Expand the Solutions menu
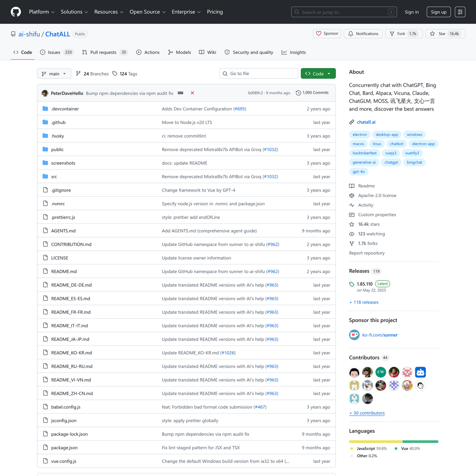Viewport: 476px width, 476px height. [x=74, y=12]
